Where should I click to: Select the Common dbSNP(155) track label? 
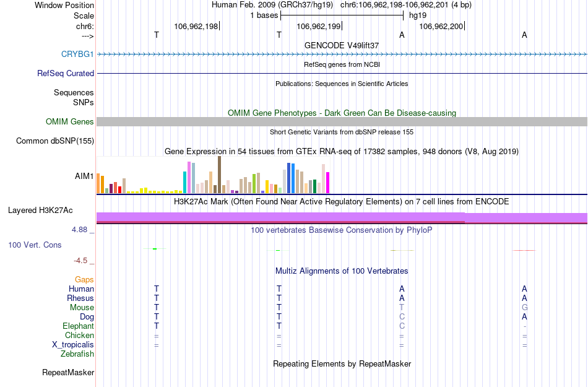[54, 141]
